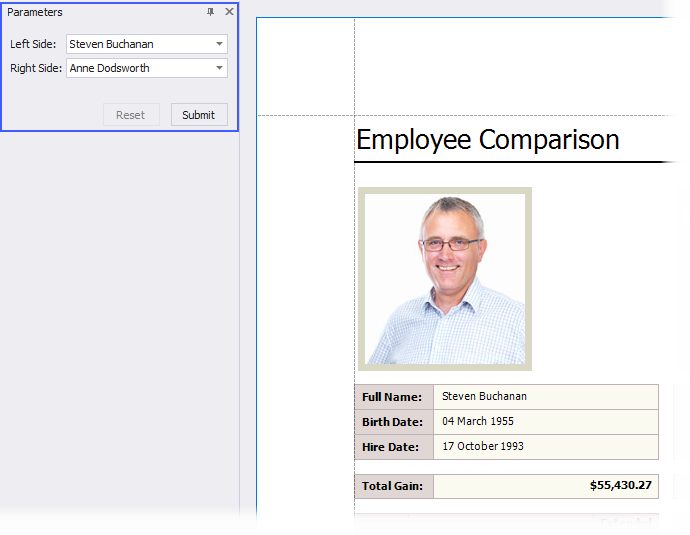
Task: Pin the Parameters panel
Action: click(210, 12)
